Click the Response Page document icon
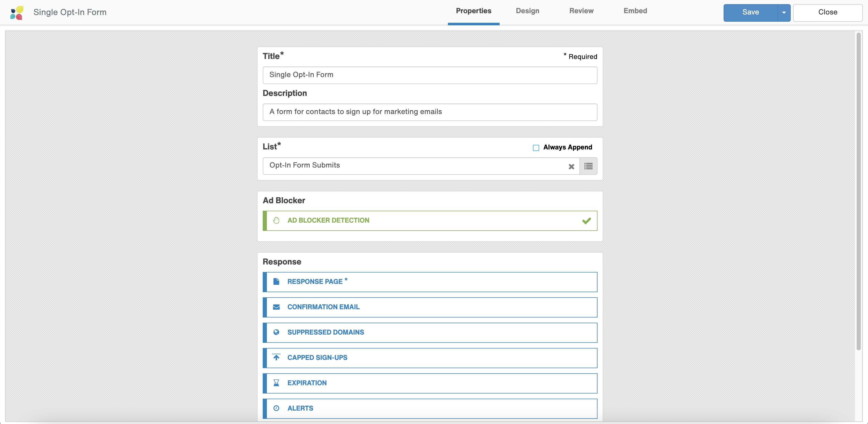The height and width of the screenshot is (424, 868). pyautogui.click(x=276, y=282)
